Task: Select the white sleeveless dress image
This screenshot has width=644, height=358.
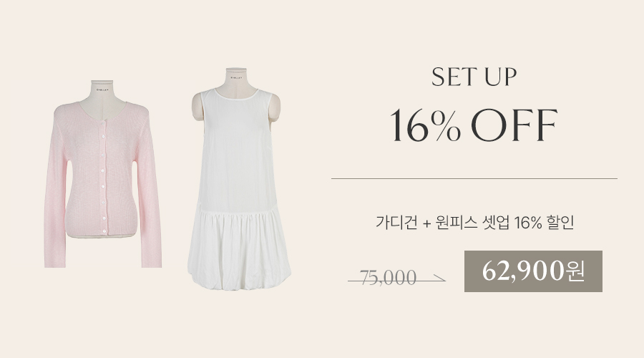Action: (238, 179)
